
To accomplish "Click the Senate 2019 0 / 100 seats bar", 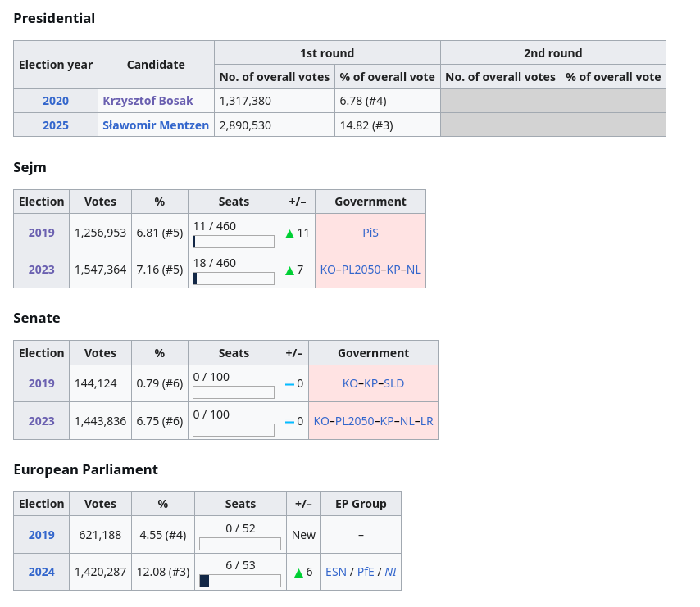I will pos(234,392).
